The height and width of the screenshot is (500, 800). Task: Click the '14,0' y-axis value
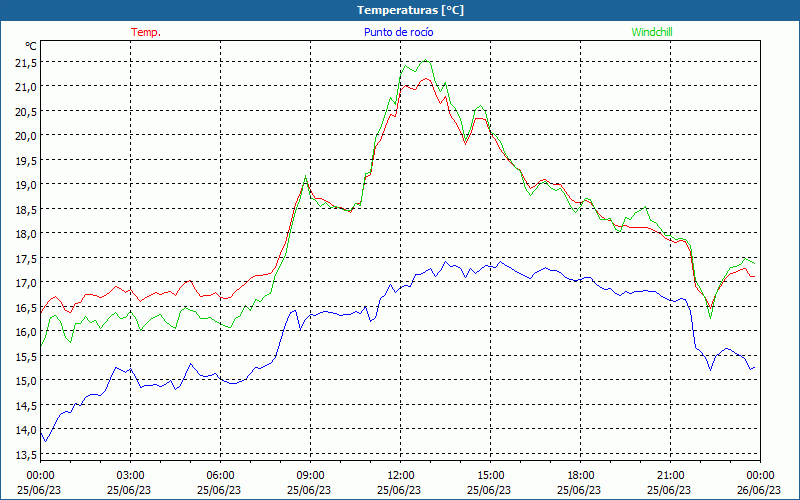[27, 430]
